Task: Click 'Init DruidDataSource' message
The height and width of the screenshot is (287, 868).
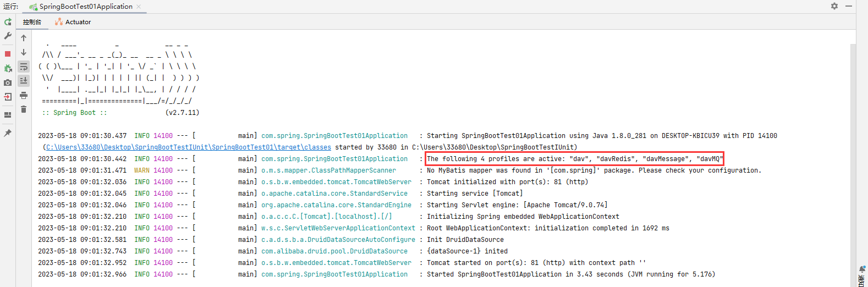Action: pyautogui.click(x=465, y=240)
